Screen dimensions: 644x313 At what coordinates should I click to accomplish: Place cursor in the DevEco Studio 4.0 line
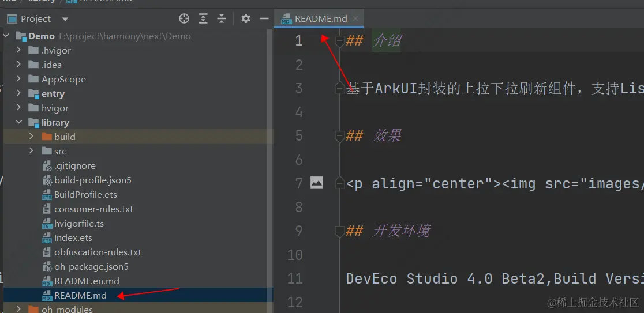[x=495, y=279]
